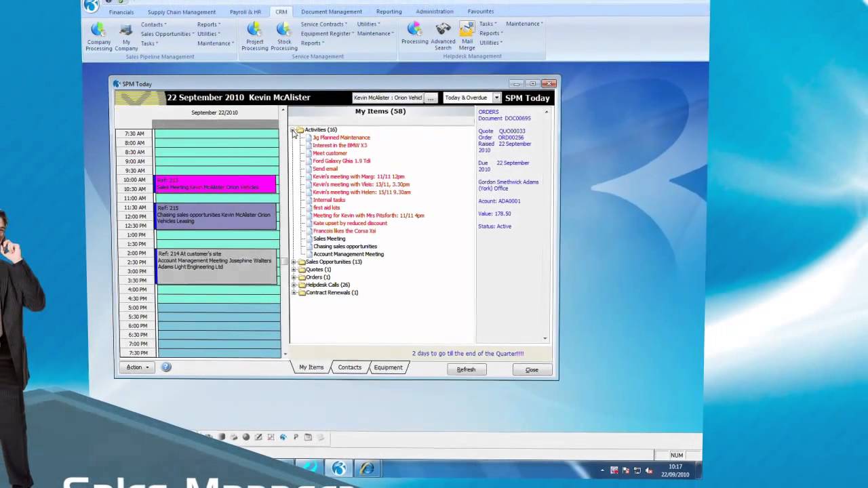
Task: Switch to the Reporting tab
Action: click(389, 12)
